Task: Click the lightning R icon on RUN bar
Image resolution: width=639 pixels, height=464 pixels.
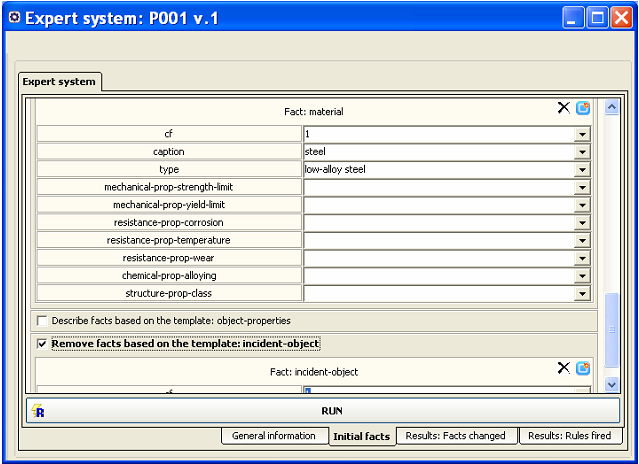Action: pos(37,411)
